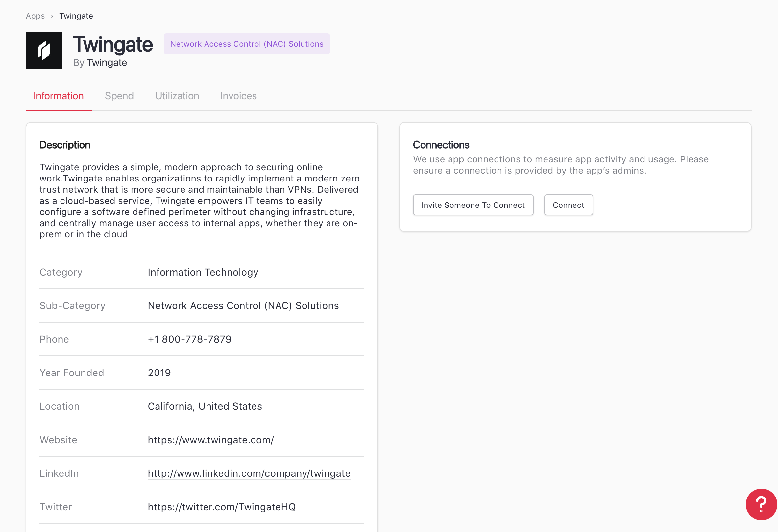
Task: Click Invite Someone To Connect button
Action: (x=473, y=205)
